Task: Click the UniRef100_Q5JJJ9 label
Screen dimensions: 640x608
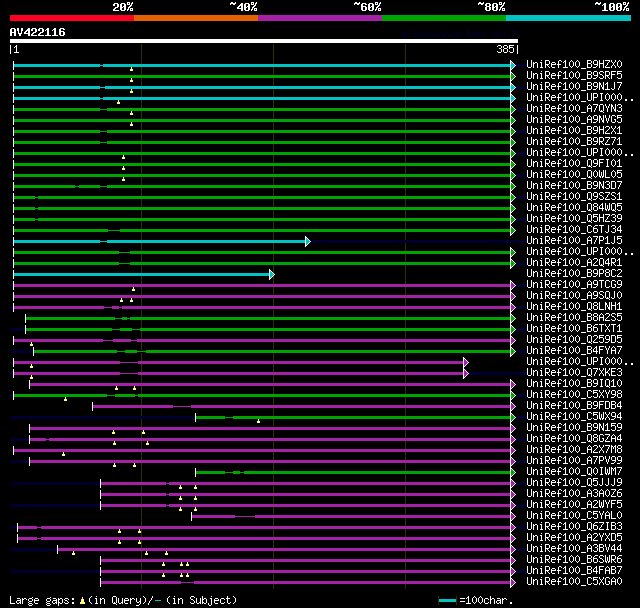Action: tap(574, 483)
